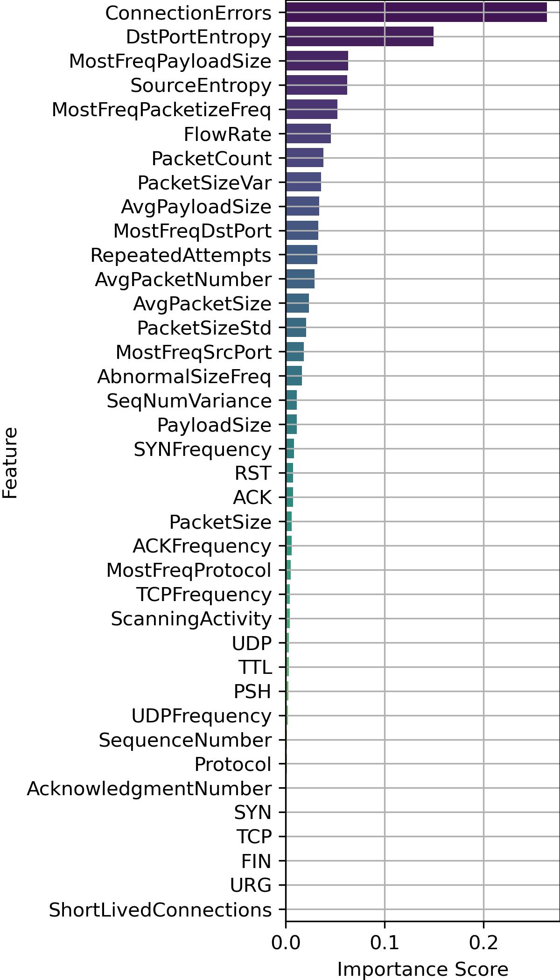Select the SourceEntropy bar in chart
Viewport: 560px width, 980px height.
click(x=316, y=85)
